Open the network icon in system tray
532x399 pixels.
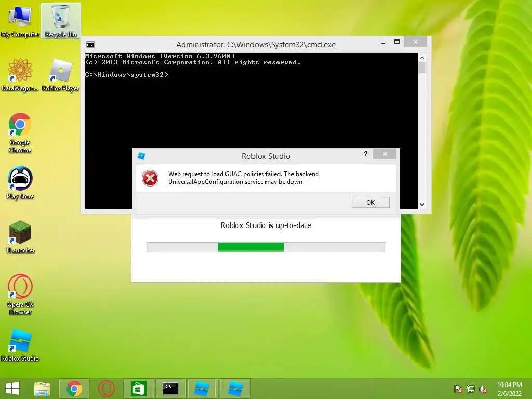[471, 389]
